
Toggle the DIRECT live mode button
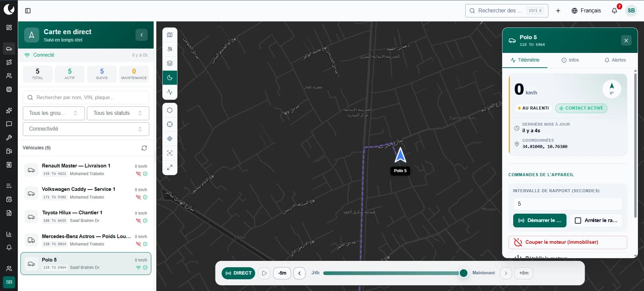click(x=238, y=273)
